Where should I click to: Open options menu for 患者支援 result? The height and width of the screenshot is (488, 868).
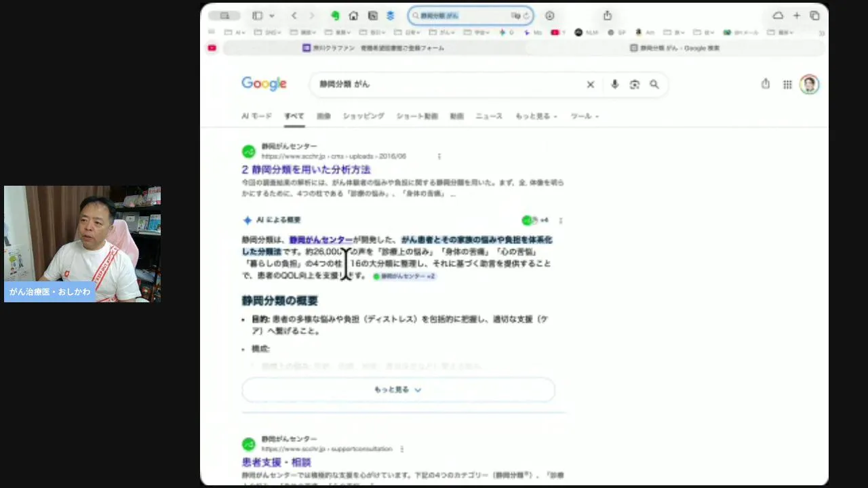(x=402, y=449)
